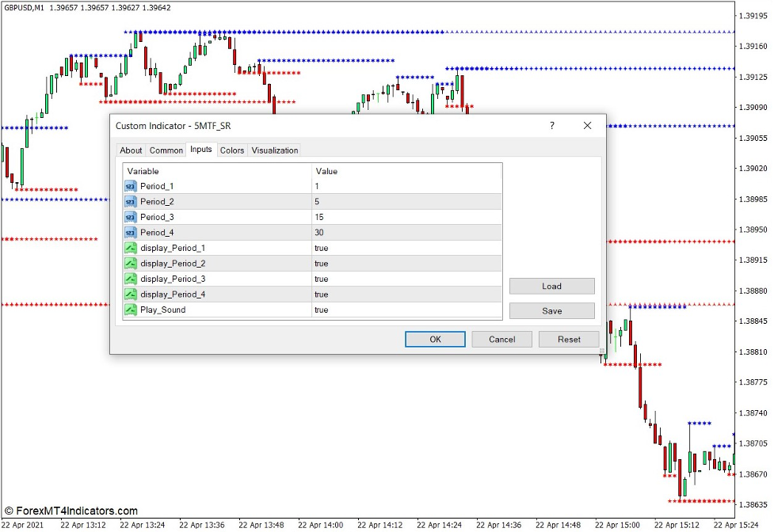Reset the indicator inputs
This screenshot has width=774, height=532.
click(569, 339)
